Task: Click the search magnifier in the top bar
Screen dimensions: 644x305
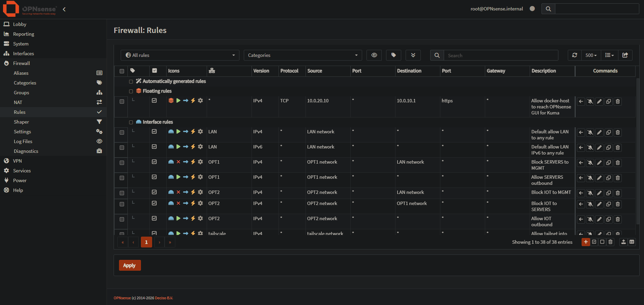Action: 548,9
